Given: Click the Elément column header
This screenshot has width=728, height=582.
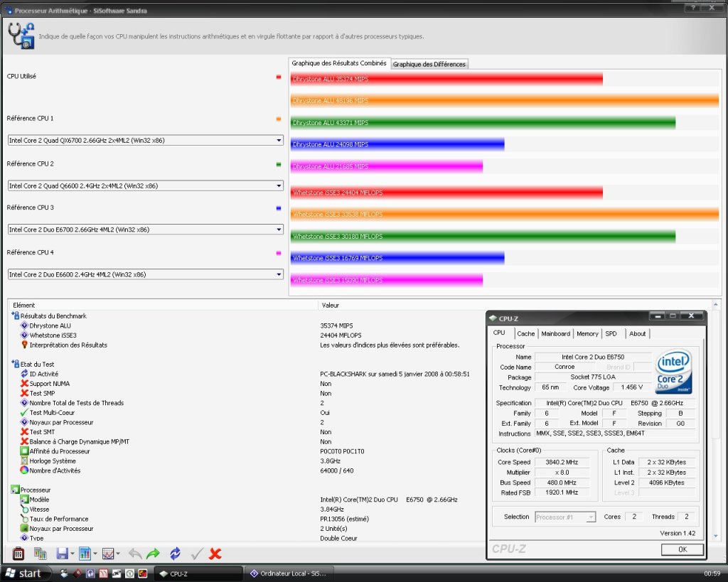Looking at the screenshot, I should [x=163, y=305].
